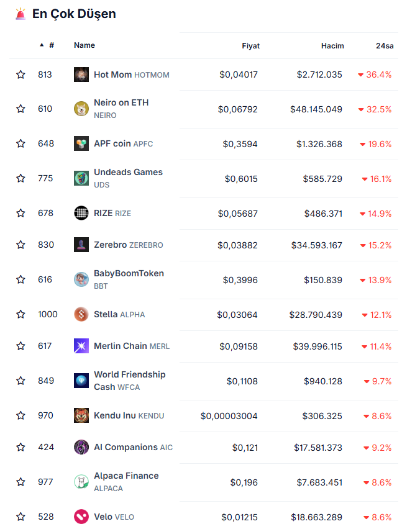Click the RIZE coin logo
Viewport: 420px width, 529px height.
coord(81,213)
